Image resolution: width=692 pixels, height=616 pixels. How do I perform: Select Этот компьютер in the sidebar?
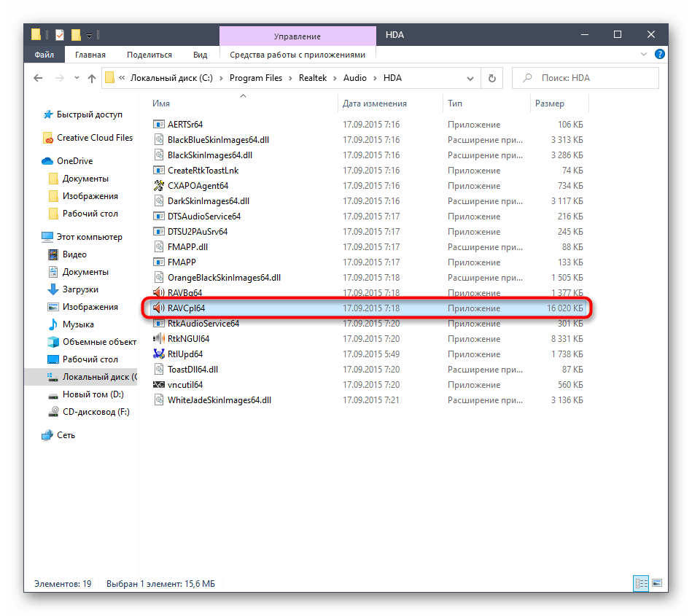tap(89, 237)
